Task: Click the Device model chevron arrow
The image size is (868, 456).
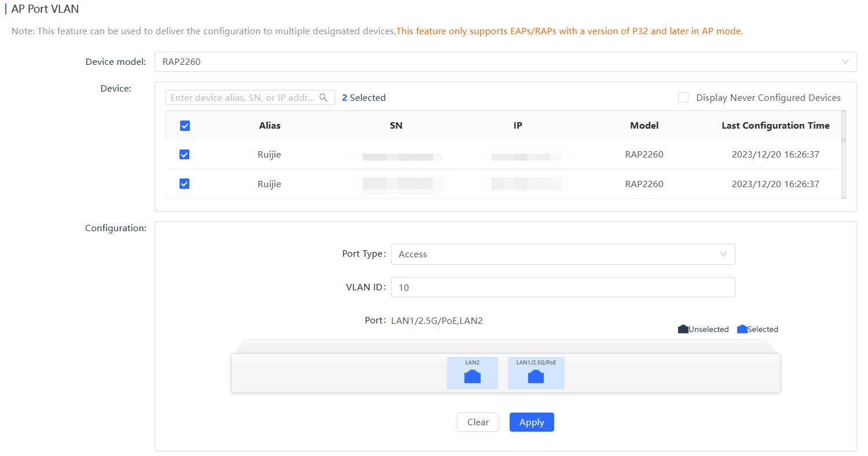Action: coord(845,61)
